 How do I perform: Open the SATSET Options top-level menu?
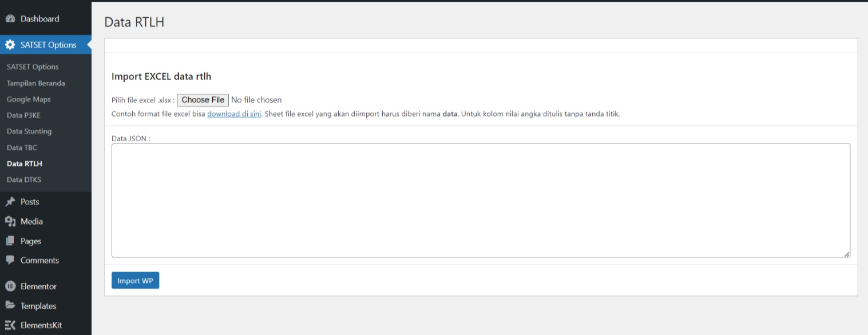(46, 45)
